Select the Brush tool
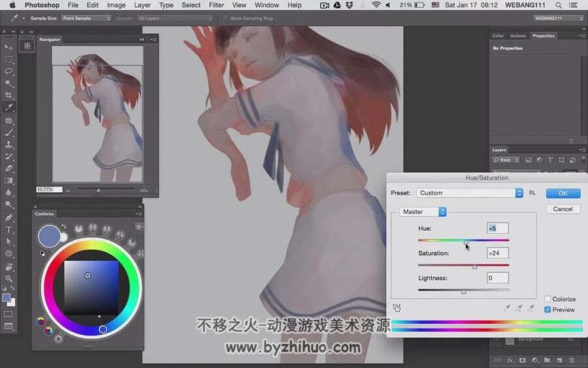The image size is (588, 368). coord(8,133)
